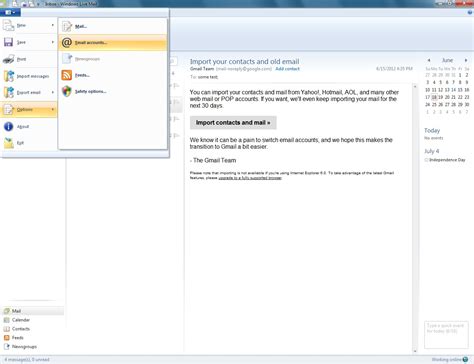Select the Options menu entry
This screenshot has width=474, height=364.
(x=29, y=109)
